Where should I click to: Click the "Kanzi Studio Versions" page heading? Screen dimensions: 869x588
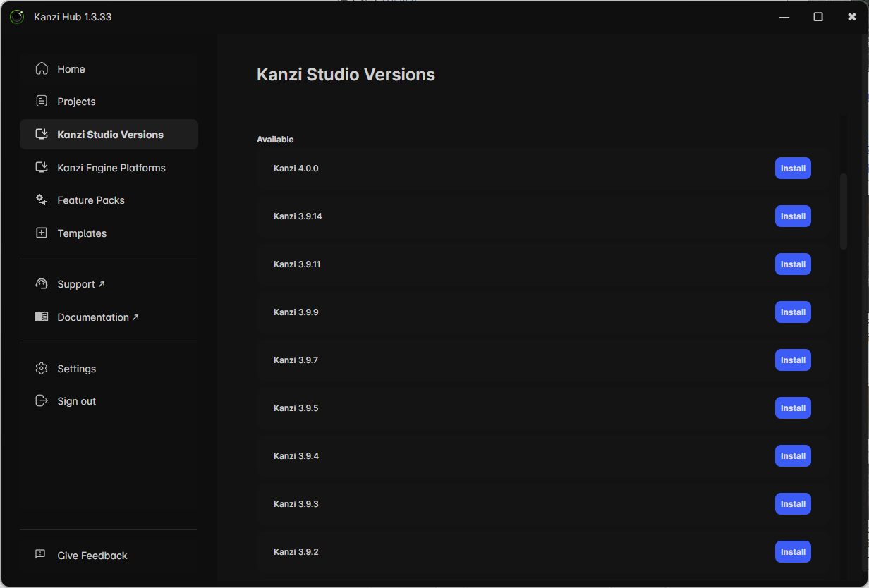[x=346, y=75]
